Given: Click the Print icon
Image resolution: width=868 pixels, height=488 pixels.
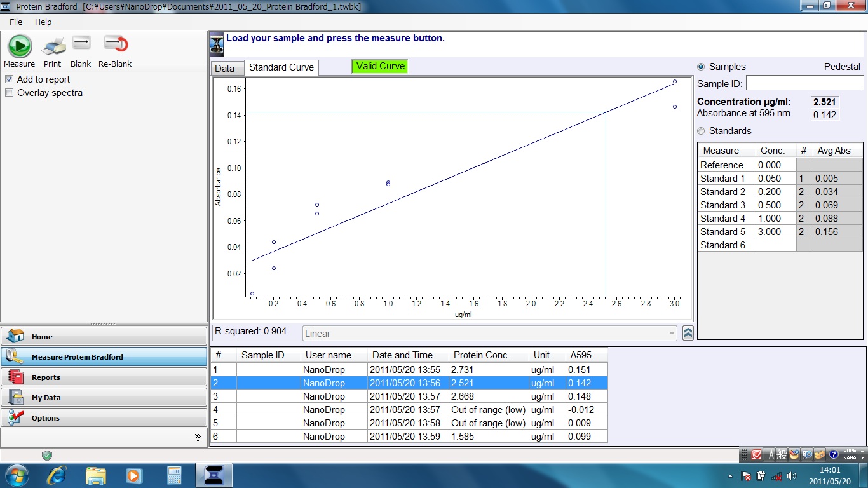Looking at the screenshot, I should pyautogui.click(x=53, y=46).
